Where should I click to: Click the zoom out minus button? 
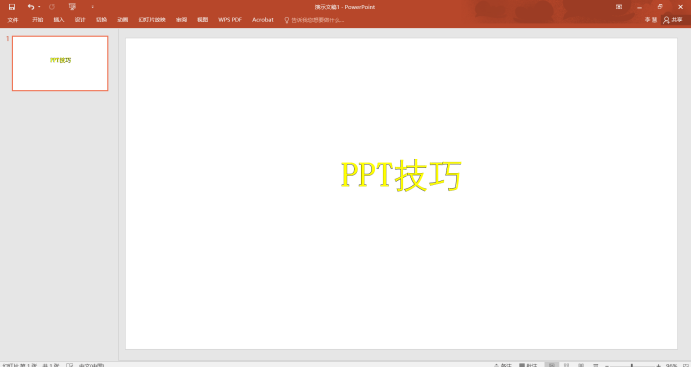[607, 365]
